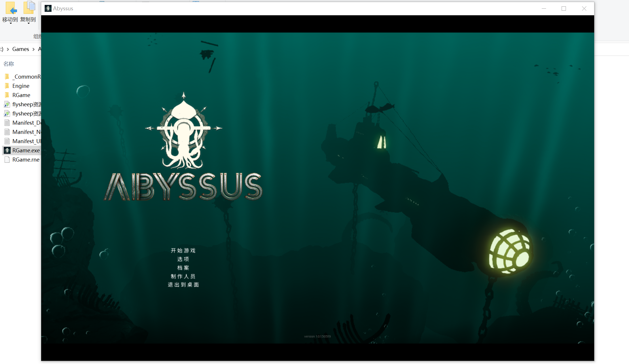Click 移动到 (Move to) in File Explorer
Image resolution: width=629 pixels, height=364 pixels.
(10, 12)
